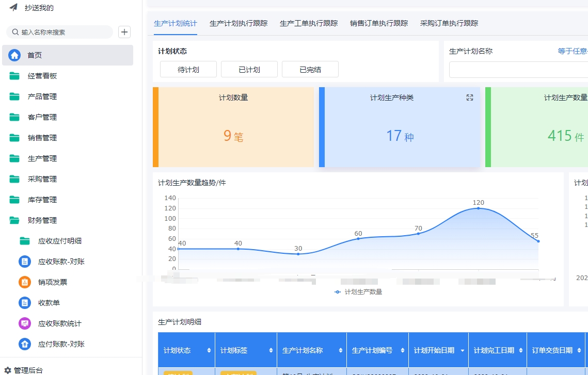Sort by 生产计划编号 column arrows
Image resolution: width=588 pixels, height=375 pixels.
tap(402, 350)
